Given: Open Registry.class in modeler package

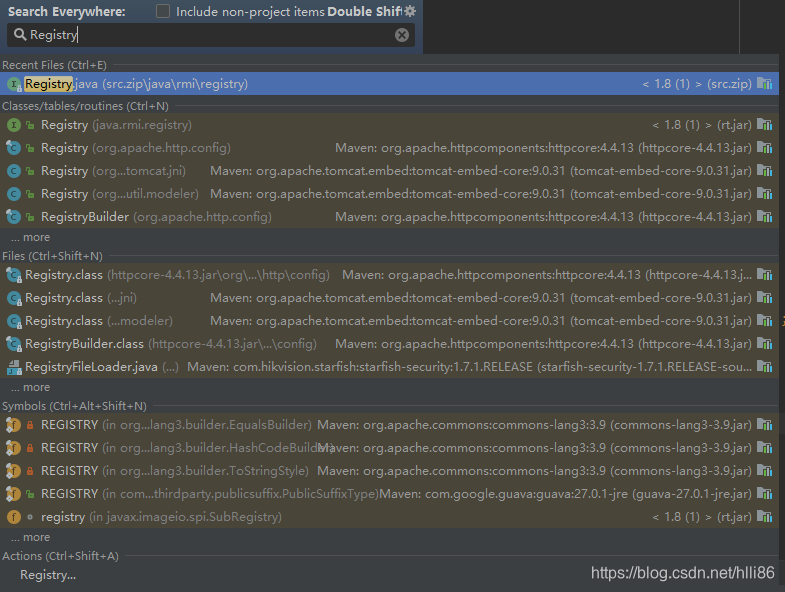Looking at the screenshot, I should click(x=389, y=321).
